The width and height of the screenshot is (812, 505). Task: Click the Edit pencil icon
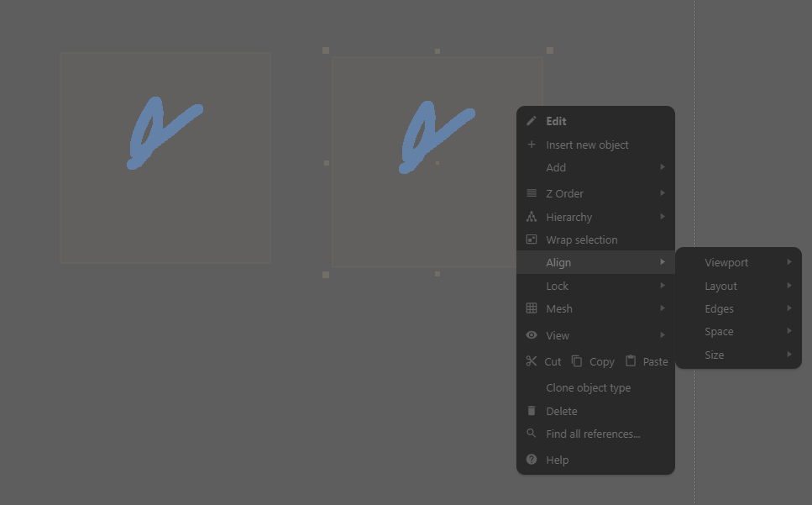tap(532, 121)
